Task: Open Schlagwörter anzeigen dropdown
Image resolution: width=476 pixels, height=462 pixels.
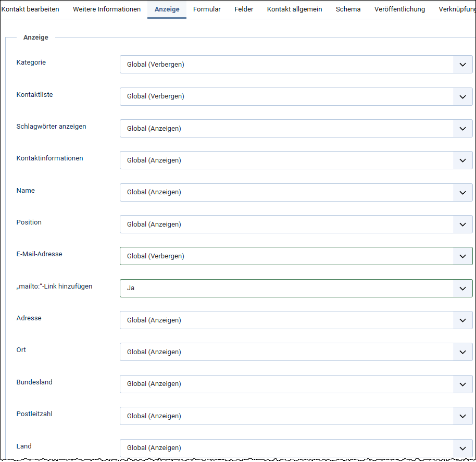Action: pyautogui.click(x=296, y=129)
